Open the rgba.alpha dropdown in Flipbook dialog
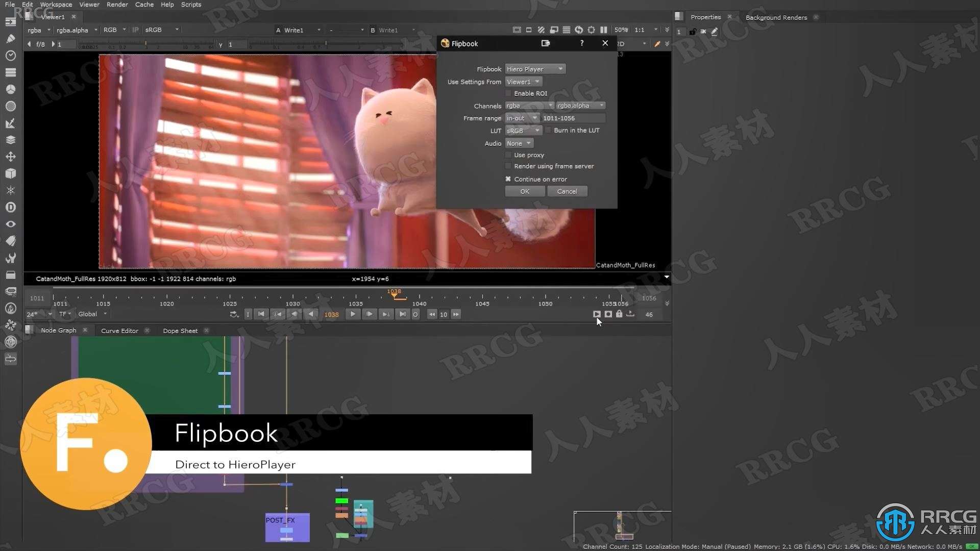Viewport: 980px width, 551px height. coord(580,106)
